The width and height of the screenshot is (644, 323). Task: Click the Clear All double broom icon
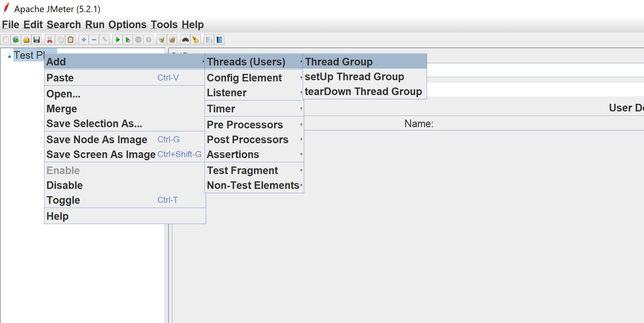tap(172, 40)
